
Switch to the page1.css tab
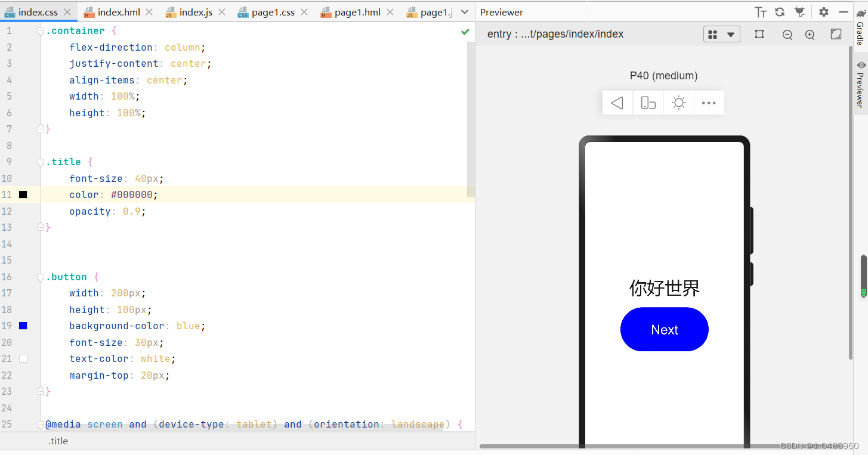pos(273,12)
